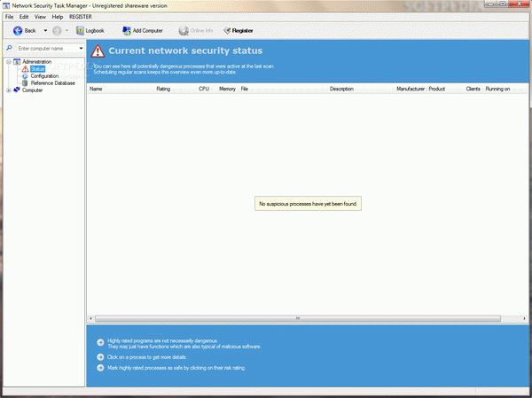Open the Forward history dropdown arrow
Viewport: 532px width, 398px height.
tap(66, 30)
